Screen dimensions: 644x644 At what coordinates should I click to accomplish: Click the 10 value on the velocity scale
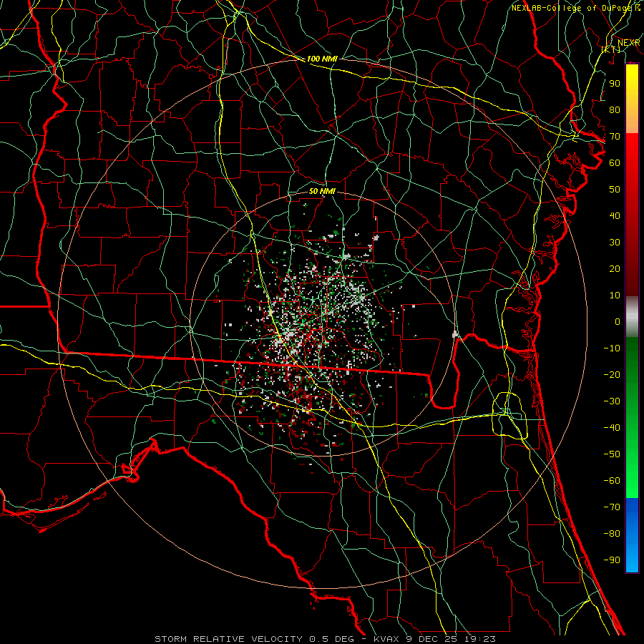pos(615,296)
